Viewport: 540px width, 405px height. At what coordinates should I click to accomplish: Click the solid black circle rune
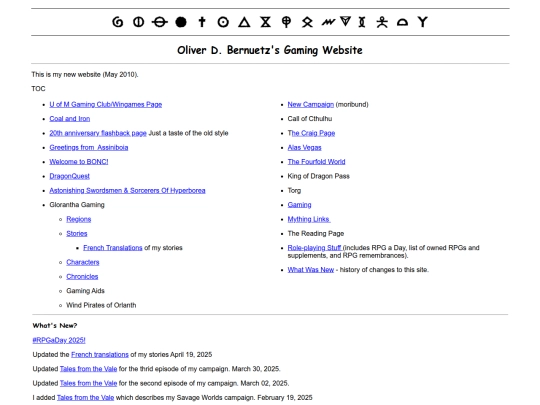pos(181,22)
